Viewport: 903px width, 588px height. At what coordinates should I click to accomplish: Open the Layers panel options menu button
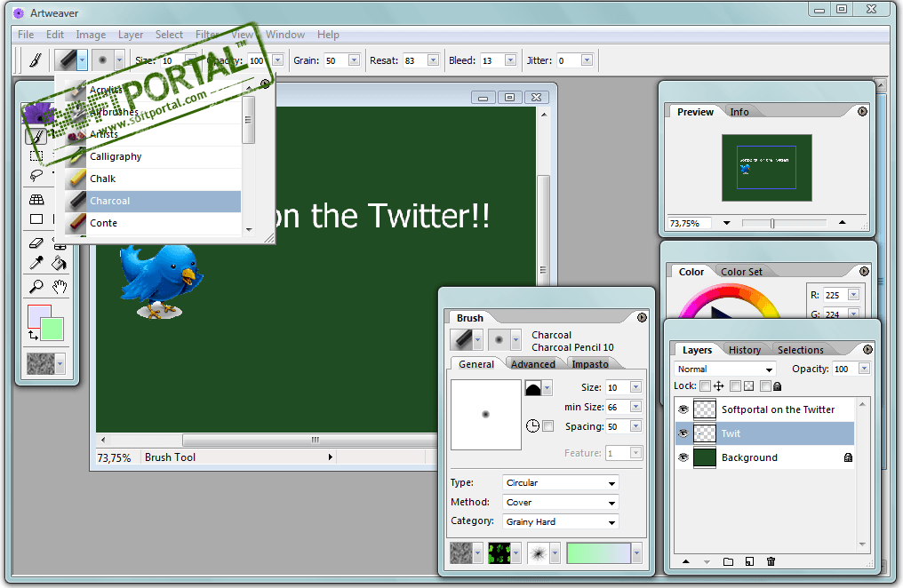867,349
